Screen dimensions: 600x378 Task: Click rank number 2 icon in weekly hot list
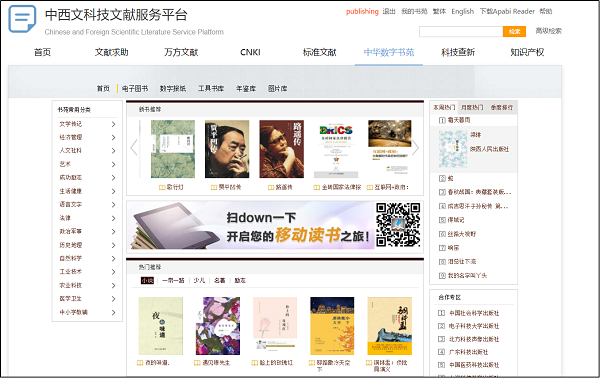coord(442,178)
